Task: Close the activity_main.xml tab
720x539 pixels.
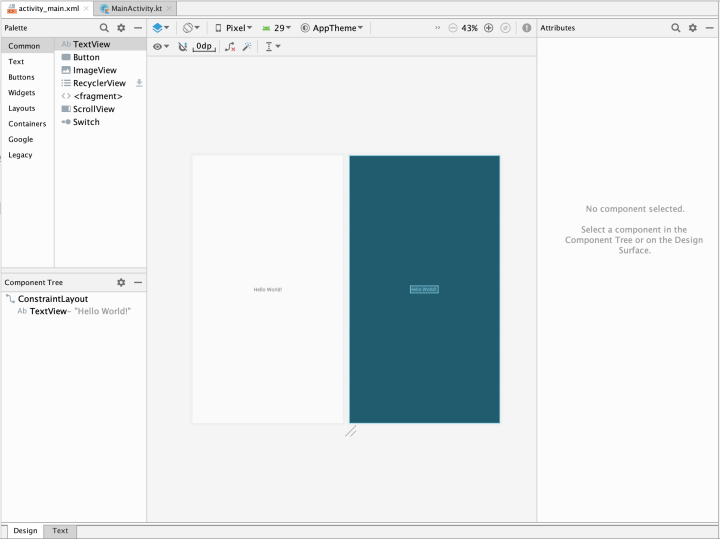Action: coord(86,8)
